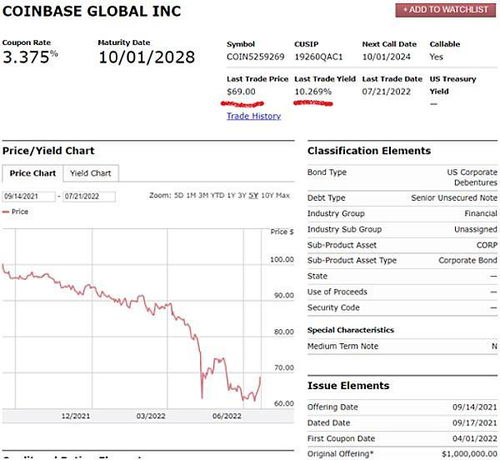Click the dated date 09/17/2021
This screenshot has width=500, height=460.
tap(475, 423)
